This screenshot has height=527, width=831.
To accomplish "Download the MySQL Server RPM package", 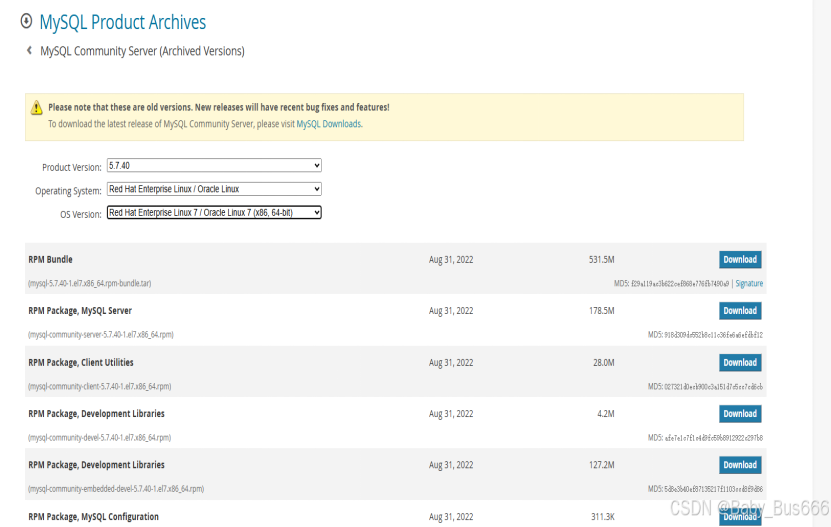I will coord(740,311).
